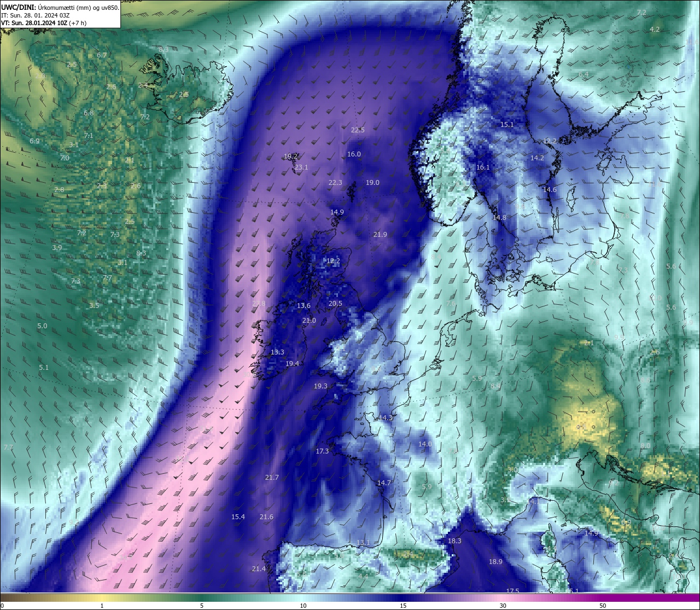Click the 14.9 value near Orkney
The image size is (700, 610).
337,212
